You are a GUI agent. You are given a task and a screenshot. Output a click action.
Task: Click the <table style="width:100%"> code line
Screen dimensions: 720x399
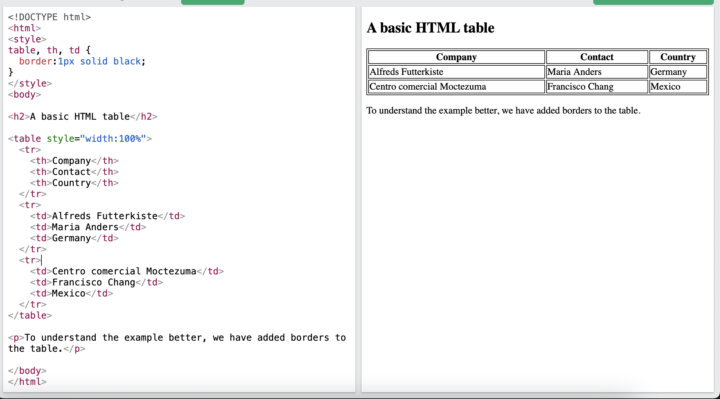coord(80,138)
